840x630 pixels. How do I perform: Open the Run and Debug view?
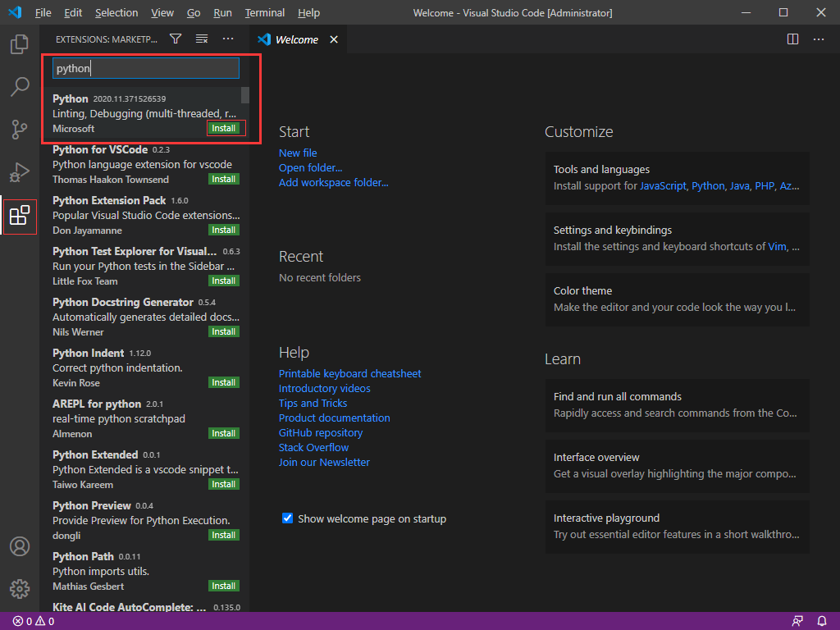pyautogui.click(x=20, y=172)
